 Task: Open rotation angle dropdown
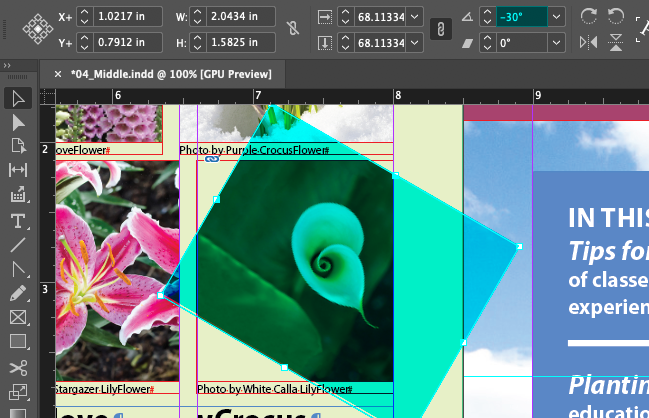tap(556, 17)
